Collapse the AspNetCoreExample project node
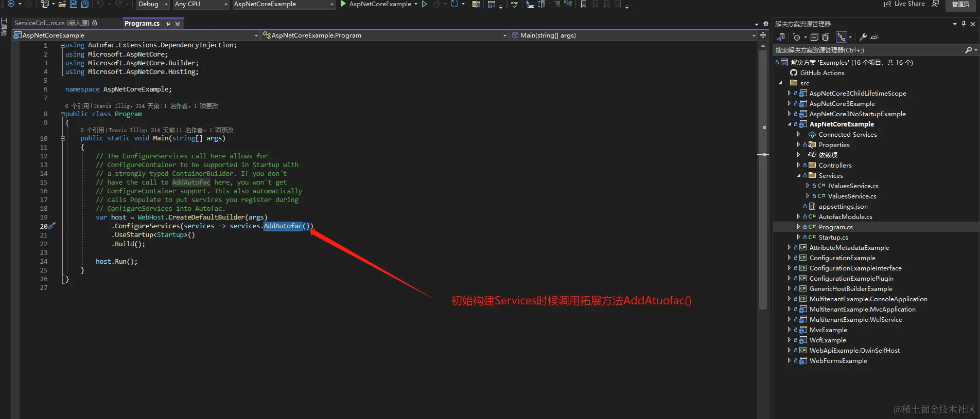The height and width of the screenshot is (419, 980). tap(789, 124)
